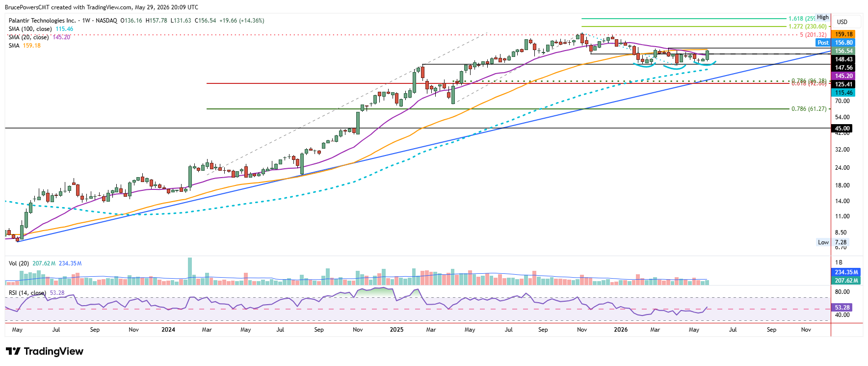This screenshot has width=868, height=366.
Task: Click the 70.00 price axis label
Action: [842, 101]
